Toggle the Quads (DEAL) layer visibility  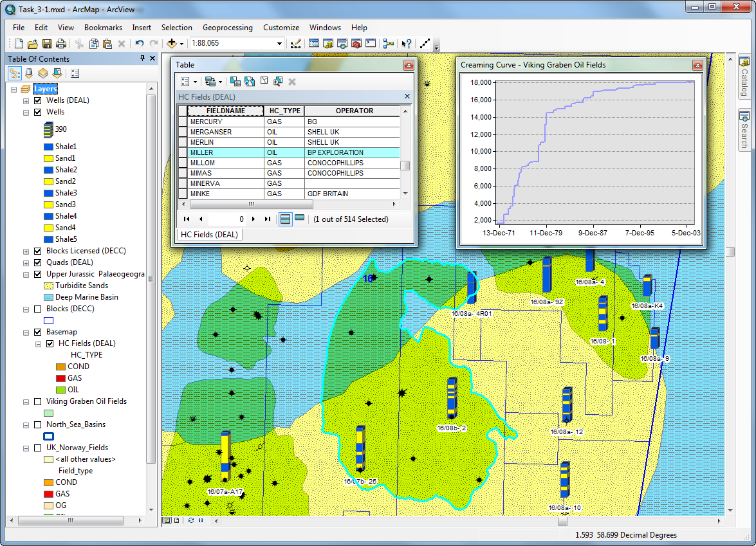point(37,262)
